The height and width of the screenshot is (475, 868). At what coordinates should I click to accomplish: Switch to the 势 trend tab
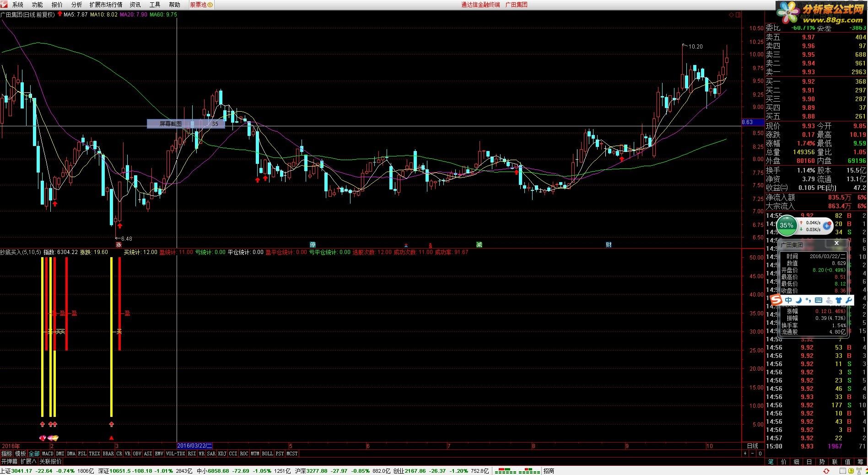coord(822,462)
